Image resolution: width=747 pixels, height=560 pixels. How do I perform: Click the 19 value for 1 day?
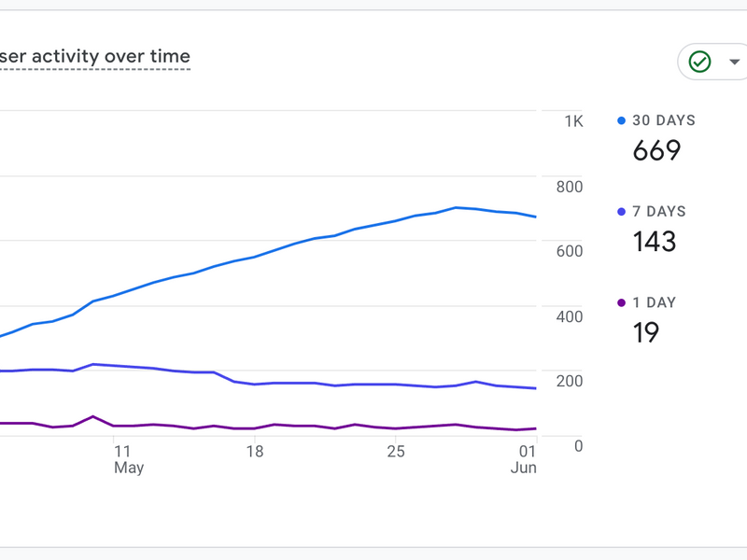click(x=645, y=332)
